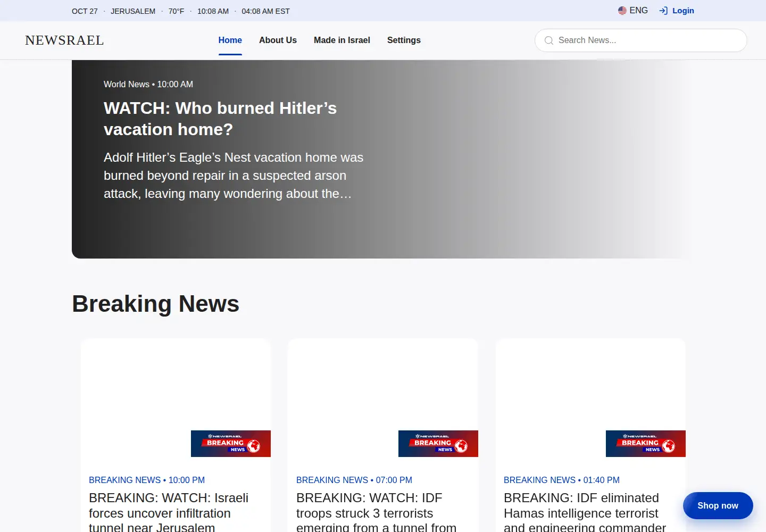The width and height of the screenshot is (766, 532).
Task: Open the Settings menu item
Action: click(404, 40)
